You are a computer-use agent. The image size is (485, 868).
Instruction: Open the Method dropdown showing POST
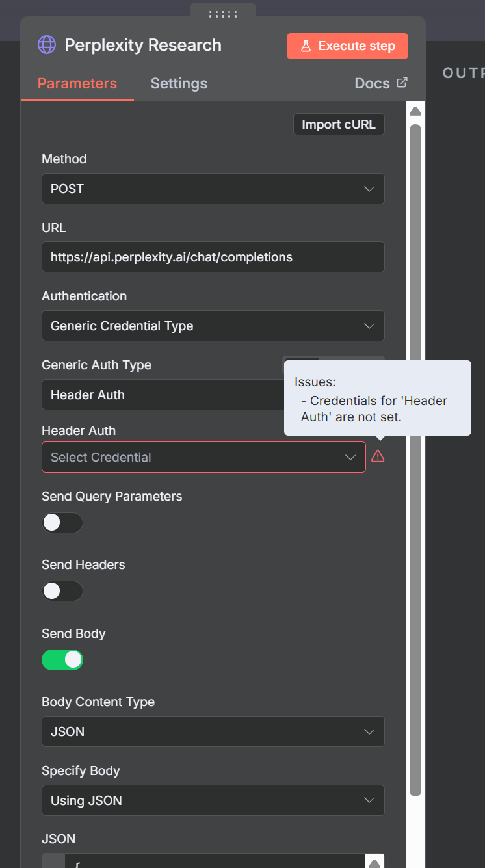point(213,189)
